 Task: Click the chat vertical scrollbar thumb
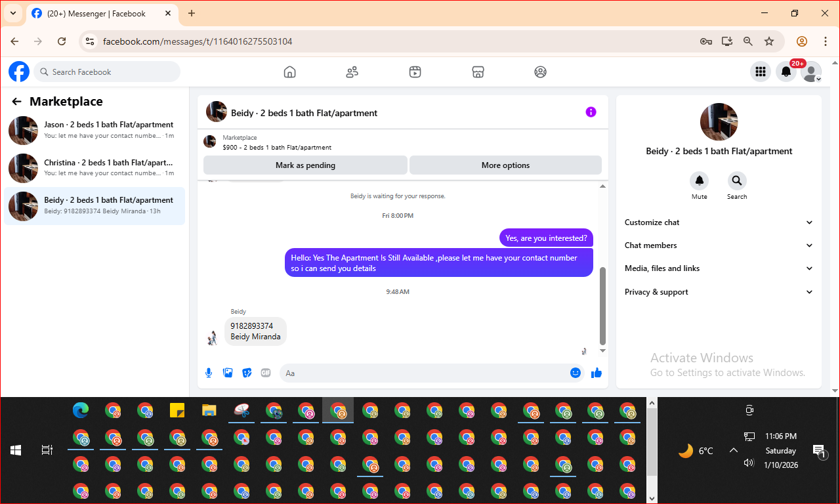[x=603, y=305]
